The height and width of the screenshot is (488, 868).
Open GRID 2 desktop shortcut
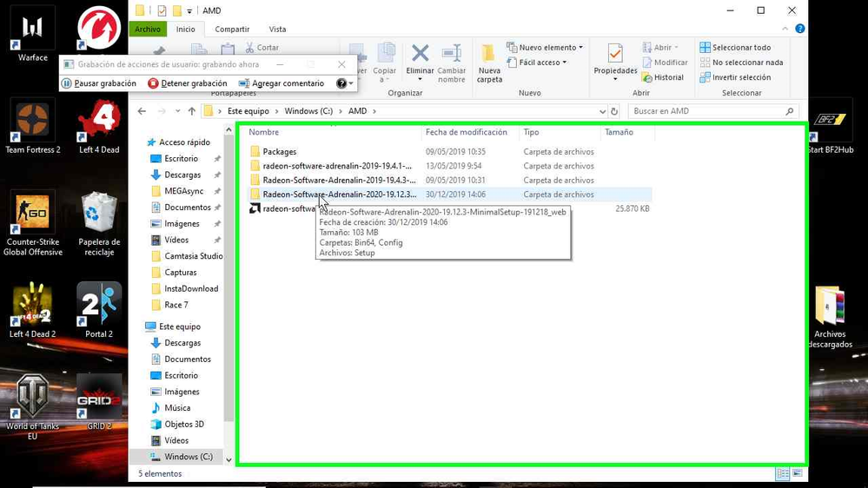(x=99, y=402)
